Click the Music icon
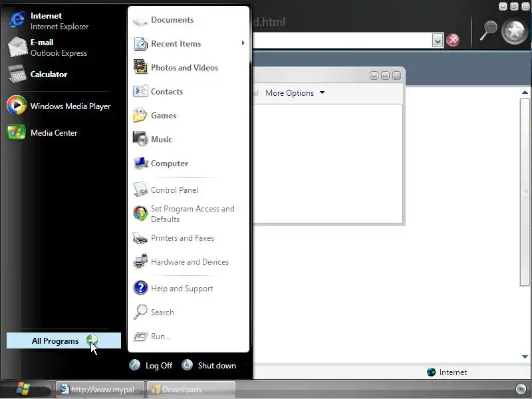Screen dimensions: 532x399 coord(140,139)
